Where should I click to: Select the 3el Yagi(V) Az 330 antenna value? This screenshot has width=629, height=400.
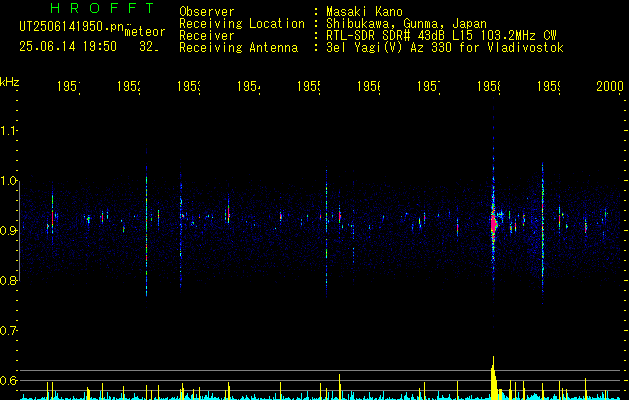[445, 48]
